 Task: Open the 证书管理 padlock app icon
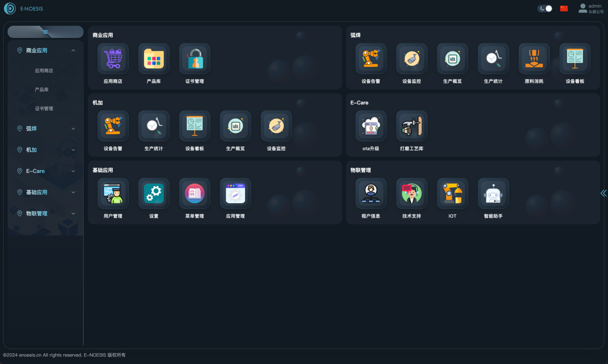pyautogui.click(x=195, y=59)
